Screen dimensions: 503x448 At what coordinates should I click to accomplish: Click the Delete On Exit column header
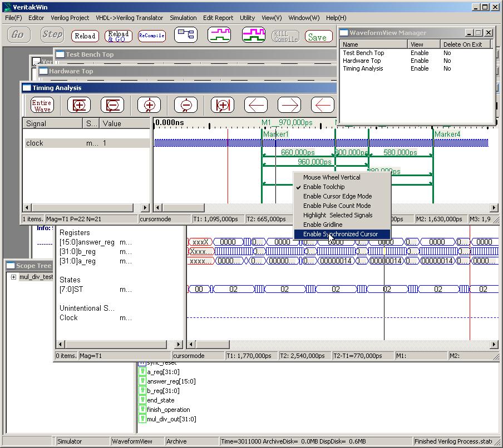click(466, 44)
